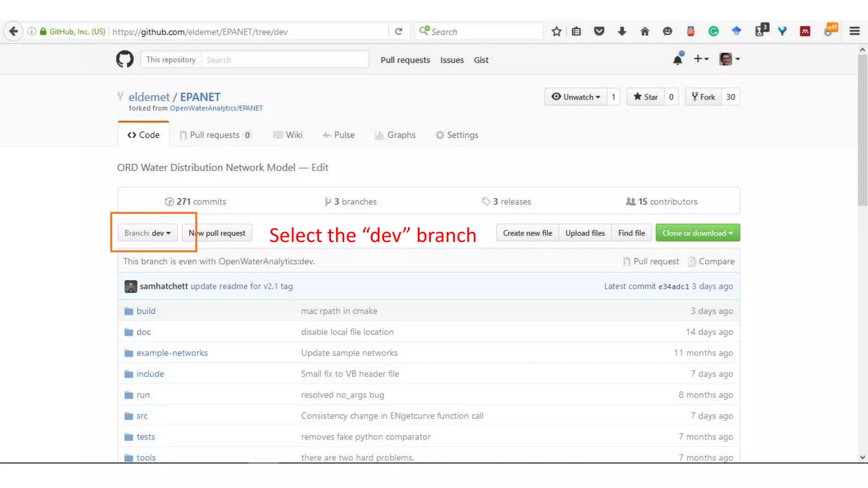Click the GitHub repository search field

[x=284, y=60]
